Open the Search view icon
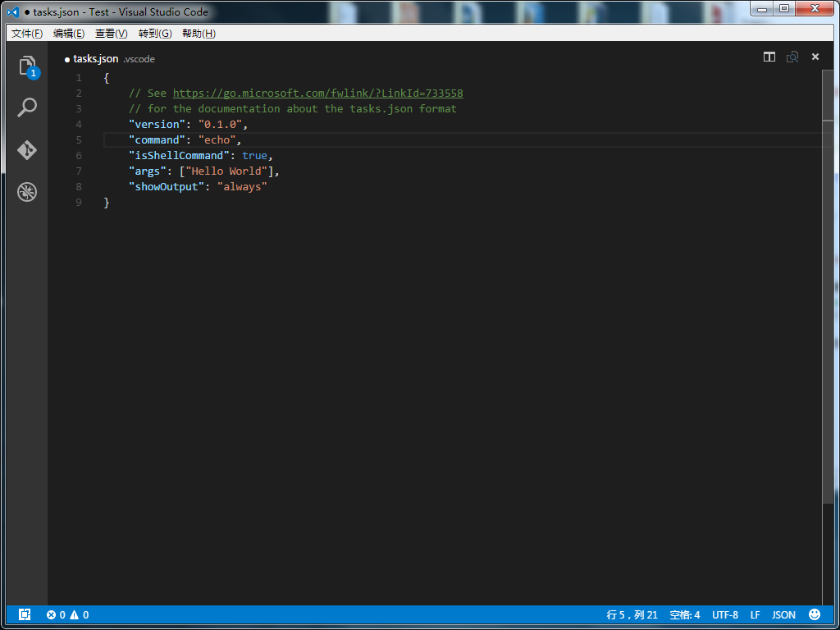 [27, 107]
